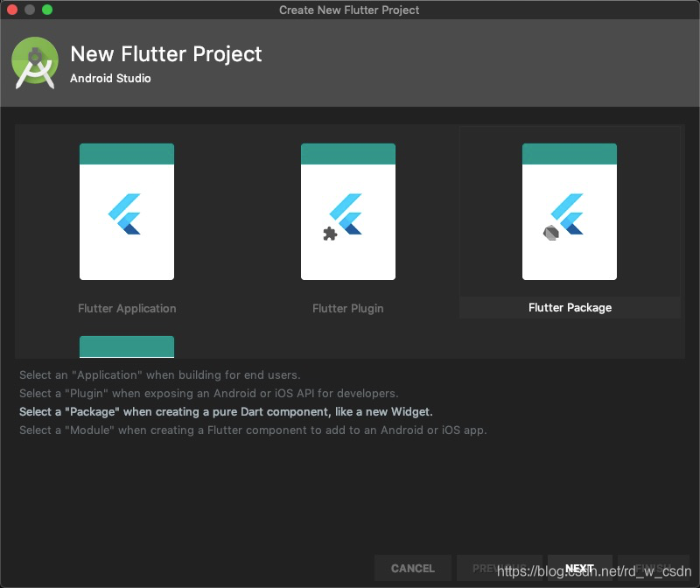The image size is (700, 588).
Task: Select the Flutter Plugin template icon
Action: (347, 210)
